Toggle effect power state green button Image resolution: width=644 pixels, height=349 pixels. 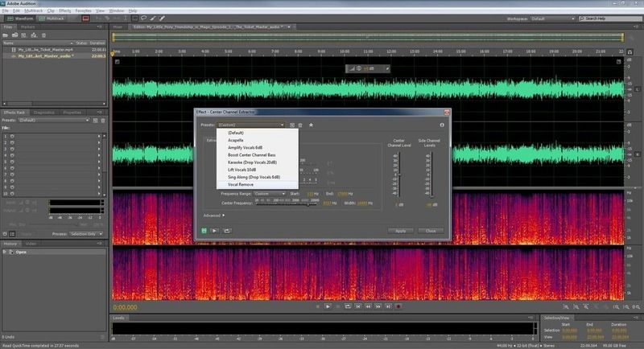click(x=204, y=231)
